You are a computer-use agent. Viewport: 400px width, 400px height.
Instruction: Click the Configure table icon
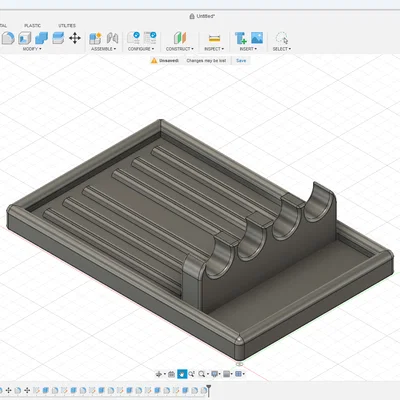point(150,38)
